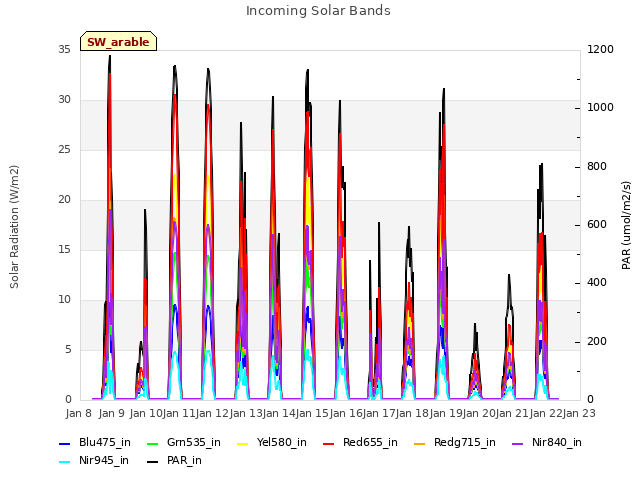Click the Jan 12 x-axis label

(x=212, y=413)
